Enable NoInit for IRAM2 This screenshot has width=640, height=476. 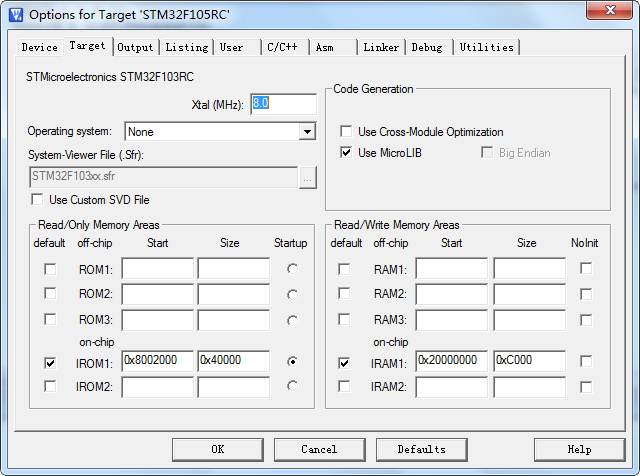[x=586, y=387]
